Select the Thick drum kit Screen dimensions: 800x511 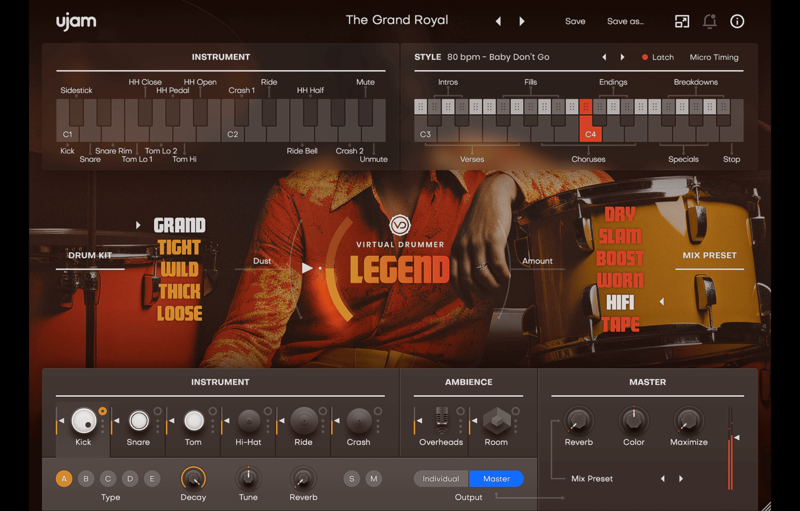point(180,291)
